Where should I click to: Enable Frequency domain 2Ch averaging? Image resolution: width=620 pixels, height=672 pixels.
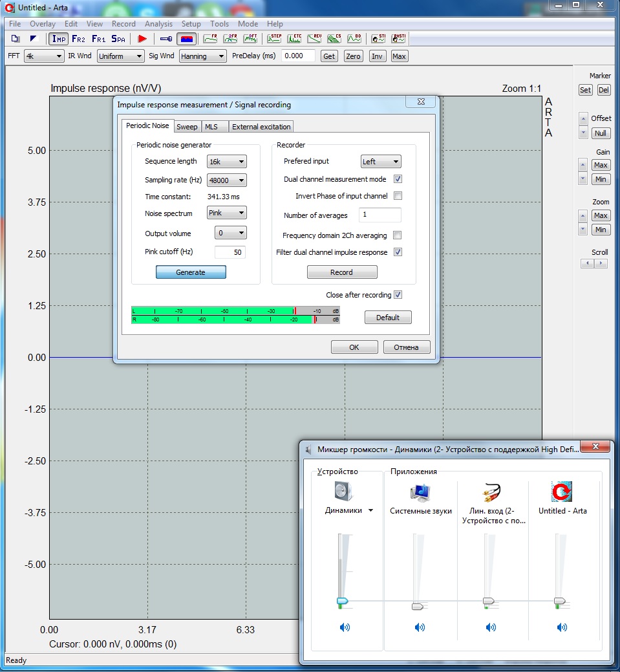(398, 235)
